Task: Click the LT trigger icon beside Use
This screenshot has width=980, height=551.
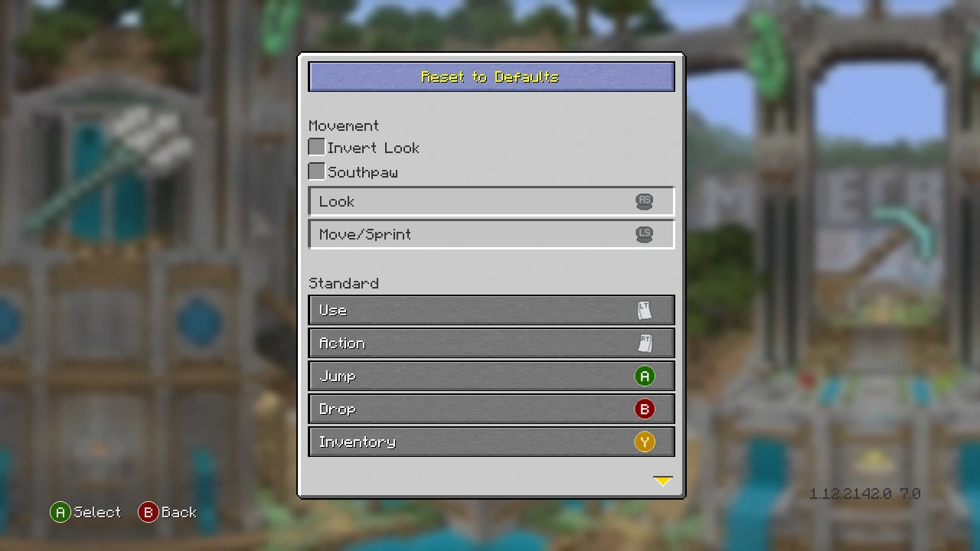Action: tap(645, 310)
